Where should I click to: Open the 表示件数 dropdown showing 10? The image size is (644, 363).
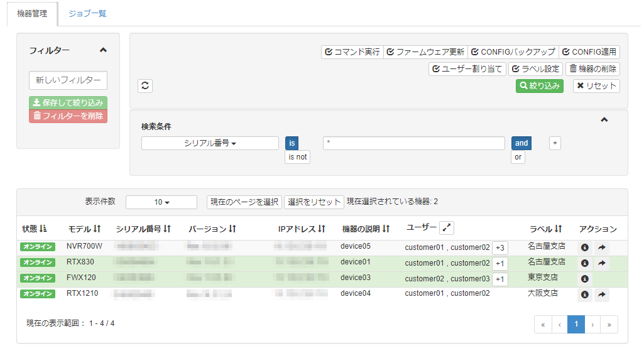(x=161, y=202)
